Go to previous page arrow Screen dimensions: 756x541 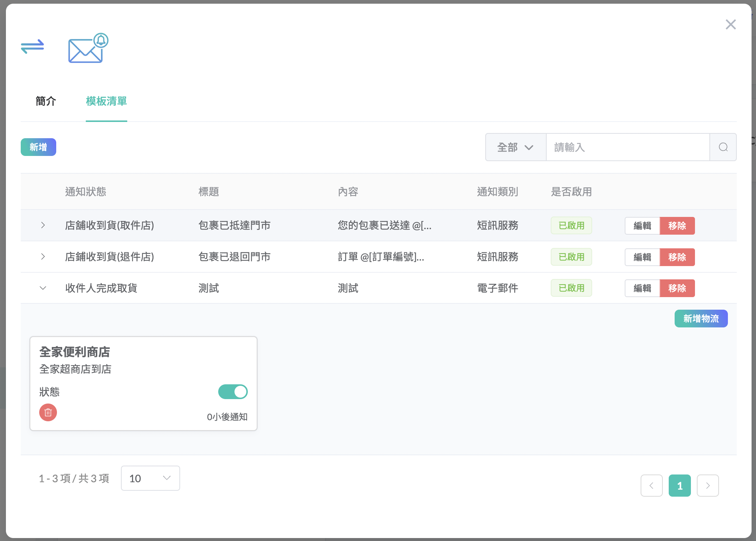point(651,486)
